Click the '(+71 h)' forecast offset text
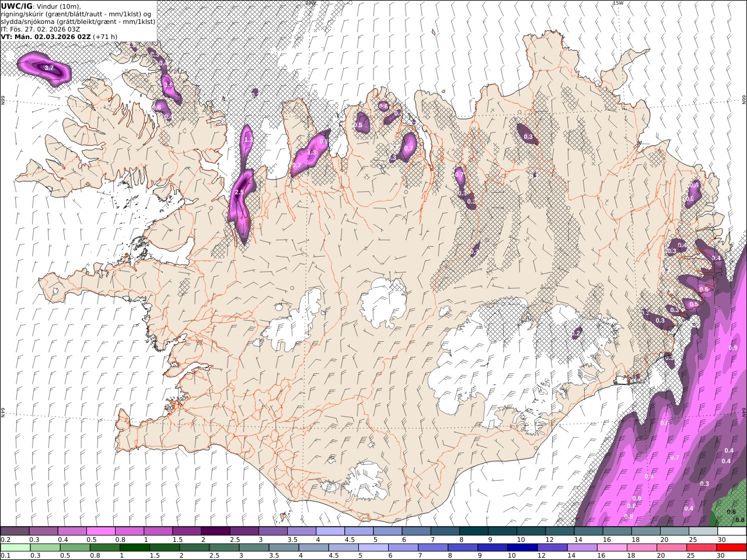The image size is (747, 560). (105, 36)
